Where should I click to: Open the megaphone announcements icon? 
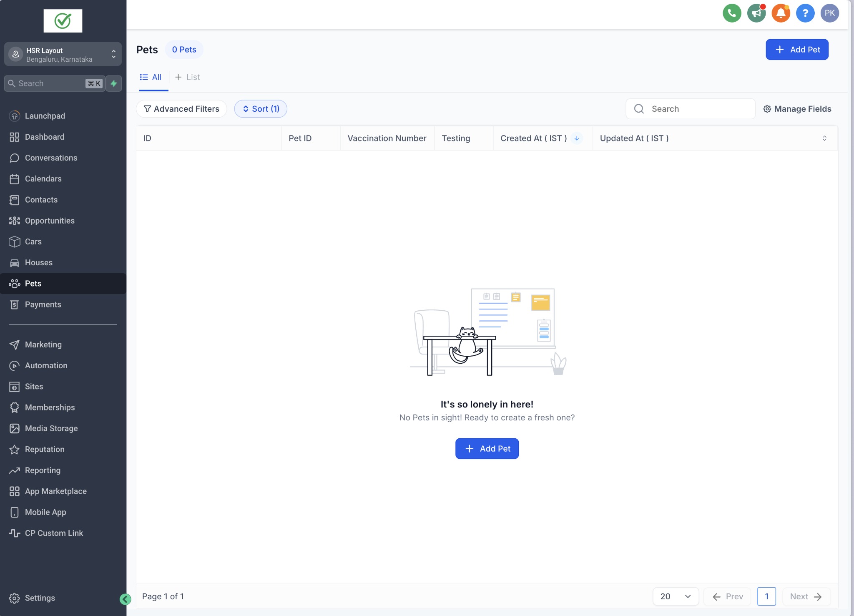[756, 13]
